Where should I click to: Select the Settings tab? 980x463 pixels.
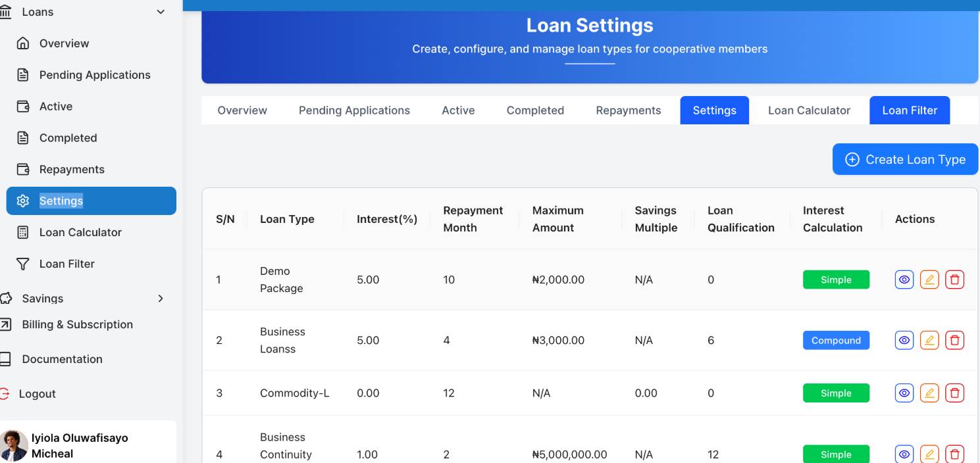(x=714, y=110)
